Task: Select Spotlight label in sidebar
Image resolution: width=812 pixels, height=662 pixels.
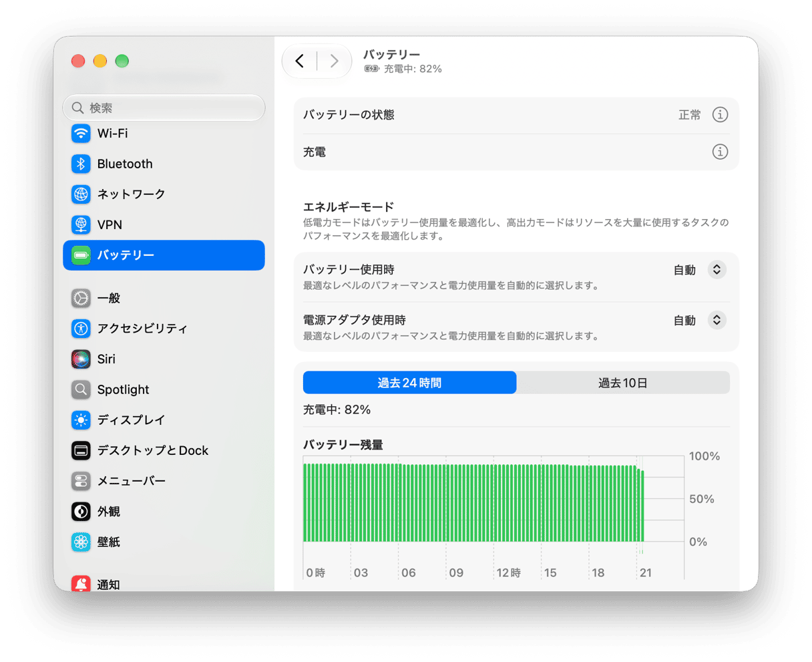Action: point(124,389)
